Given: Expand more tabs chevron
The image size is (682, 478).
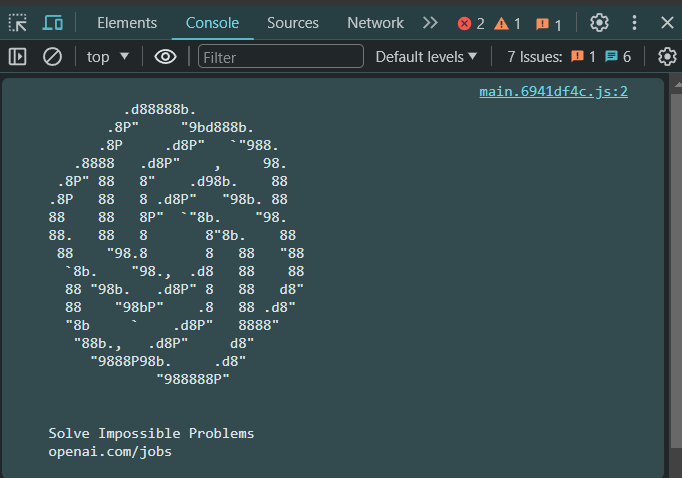Looking at the screenshot, I should pos(430,23).
